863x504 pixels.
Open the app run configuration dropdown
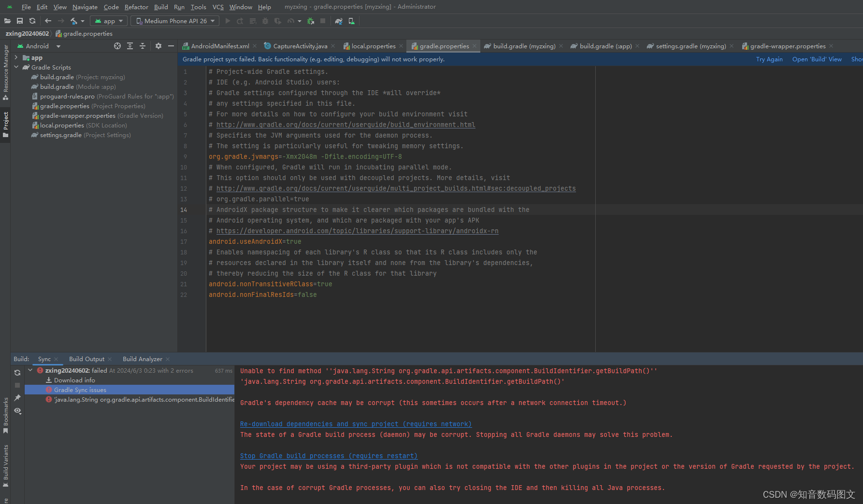pos(108,21)
